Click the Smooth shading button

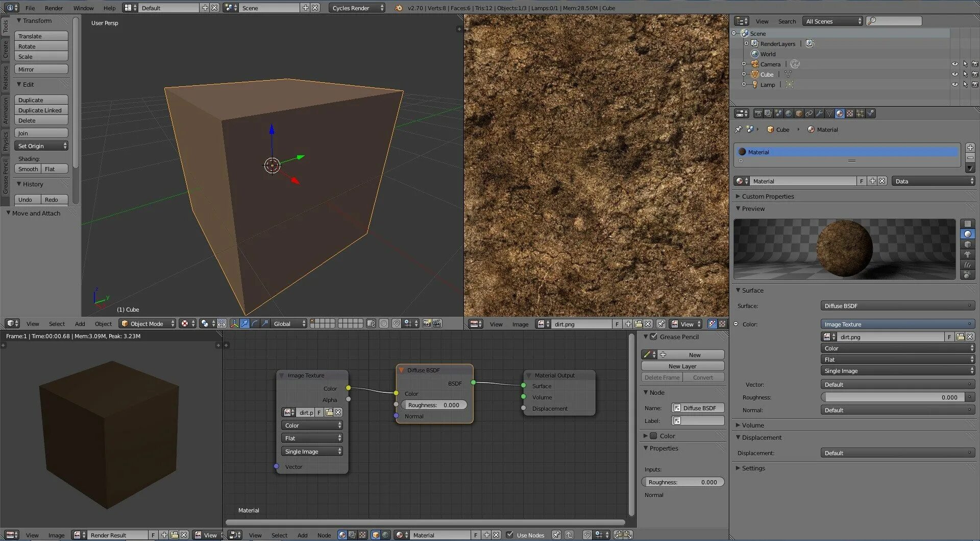[x=28, y=169]
